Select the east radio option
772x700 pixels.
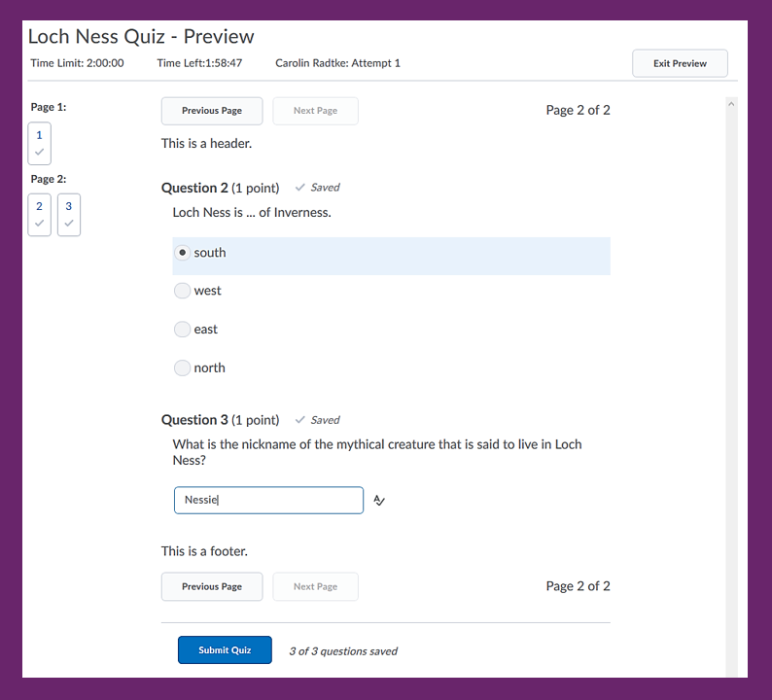coord(182,329)
